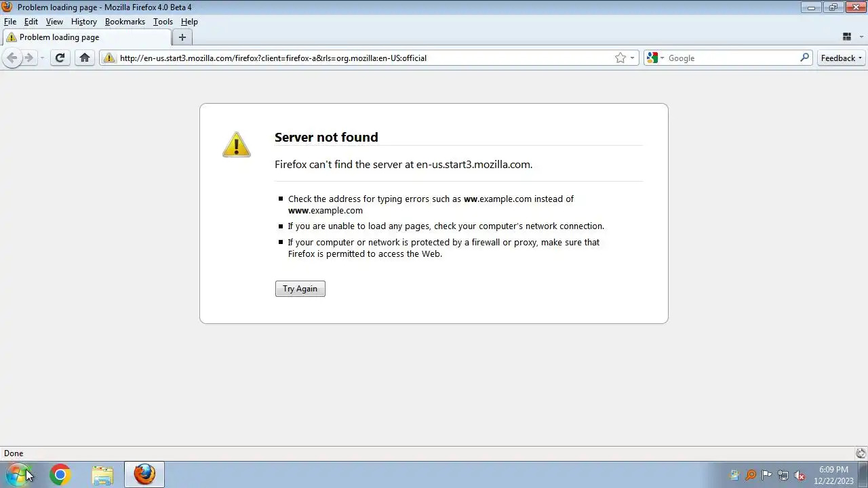Click the first system tray icon left of magnifier
The width and height of the screenshot is (868, 488).
click(x=734, y=475)
